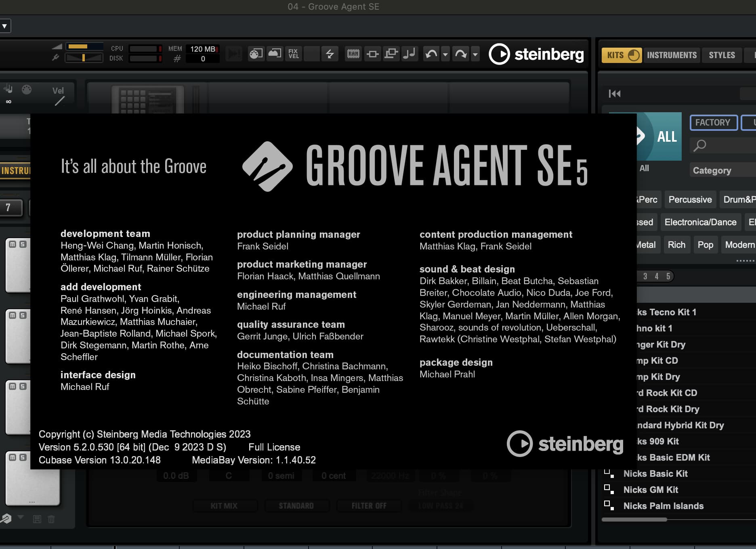Viewport: 756px width, 549px height.
Task: Open the FILTER OFF dropdown
Action: coord(369,506)
